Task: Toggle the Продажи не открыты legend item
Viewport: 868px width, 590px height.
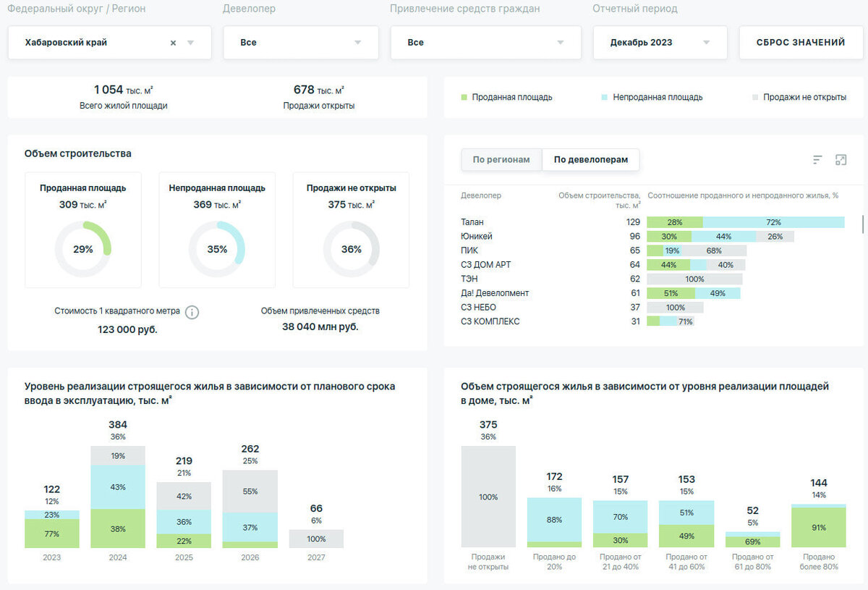Action: [x=799, y=97]
